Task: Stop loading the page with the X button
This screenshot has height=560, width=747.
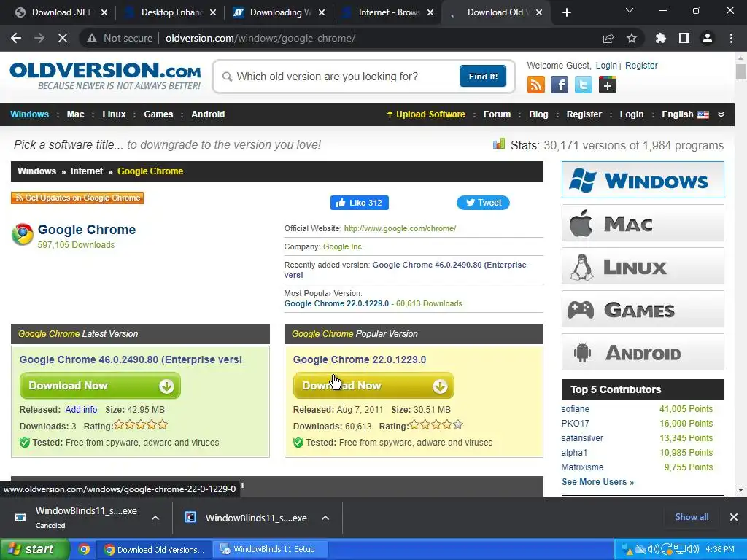Action: point(63,38)
